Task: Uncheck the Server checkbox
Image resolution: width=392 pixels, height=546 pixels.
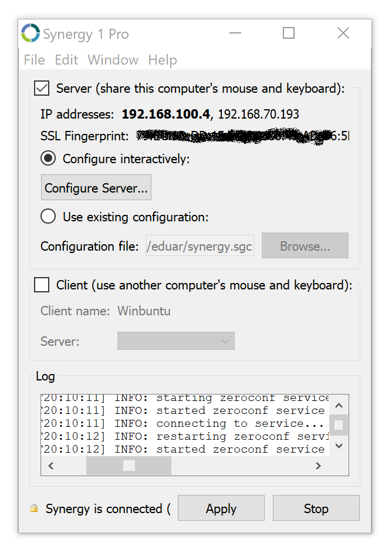Action: point(42,89)
